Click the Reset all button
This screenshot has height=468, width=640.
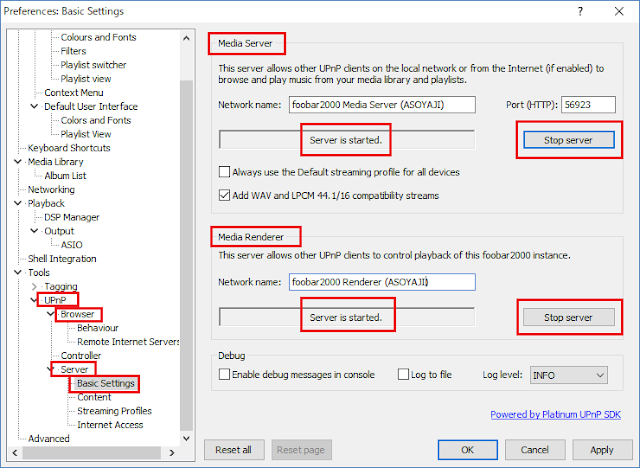pyautogui.click(x=234, y=450)
